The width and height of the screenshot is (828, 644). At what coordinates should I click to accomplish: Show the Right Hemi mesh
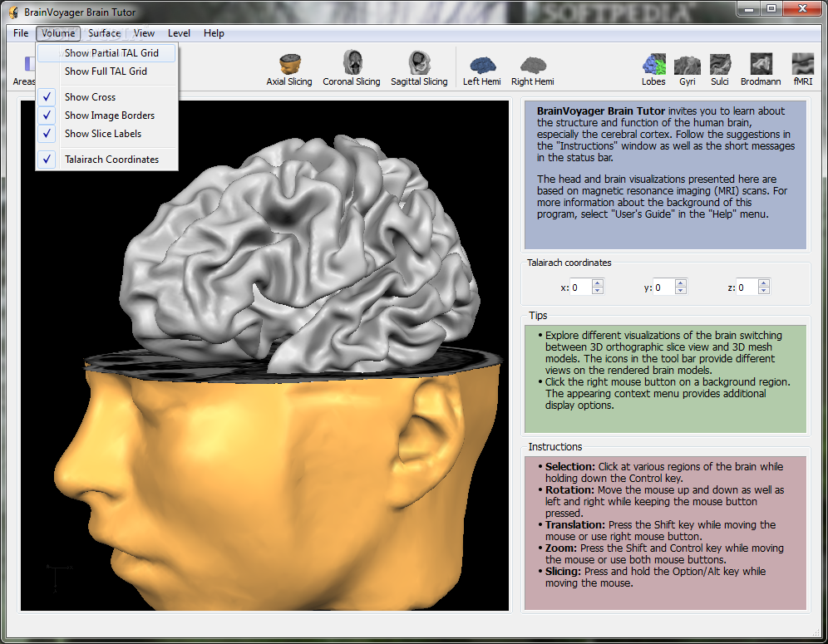point(532,71)
